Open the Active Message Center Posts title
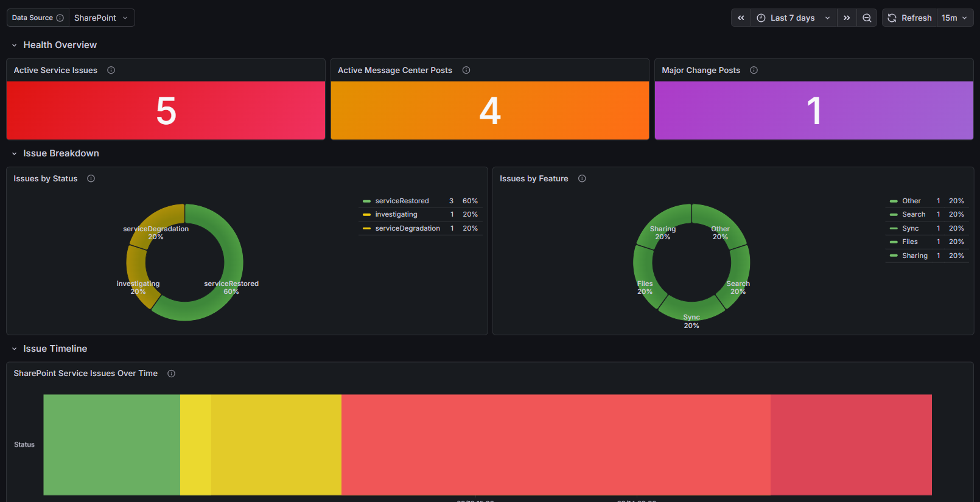Image resolution: width=980 pixels, height=502 pixels. click(395, 70)
